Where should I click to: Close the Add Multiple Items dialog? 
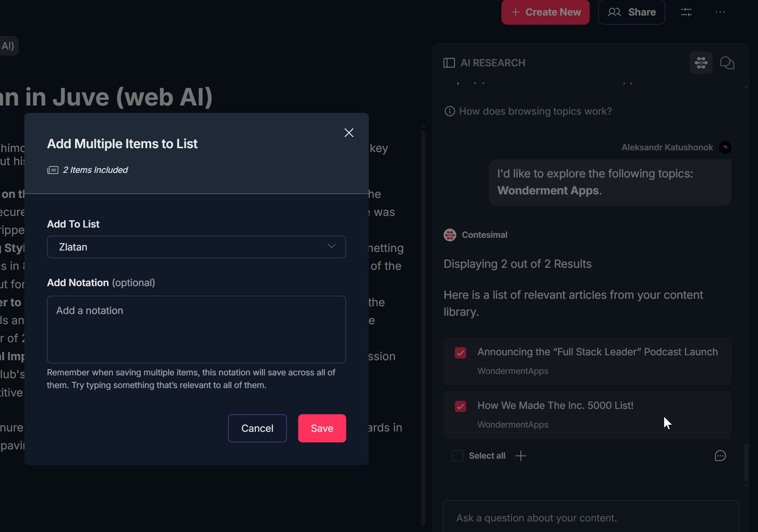click(x=349, y=133)
